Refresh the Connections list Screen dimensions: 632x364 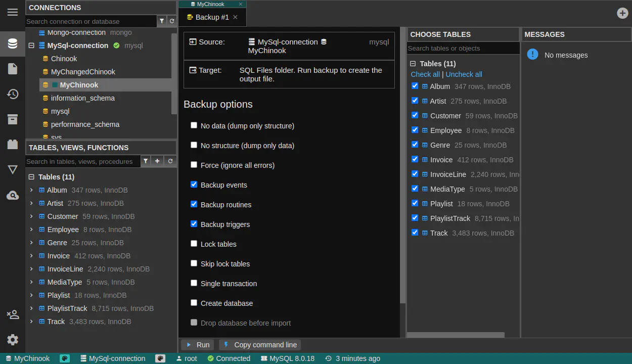pyautogui.click(x=172, y=21)
